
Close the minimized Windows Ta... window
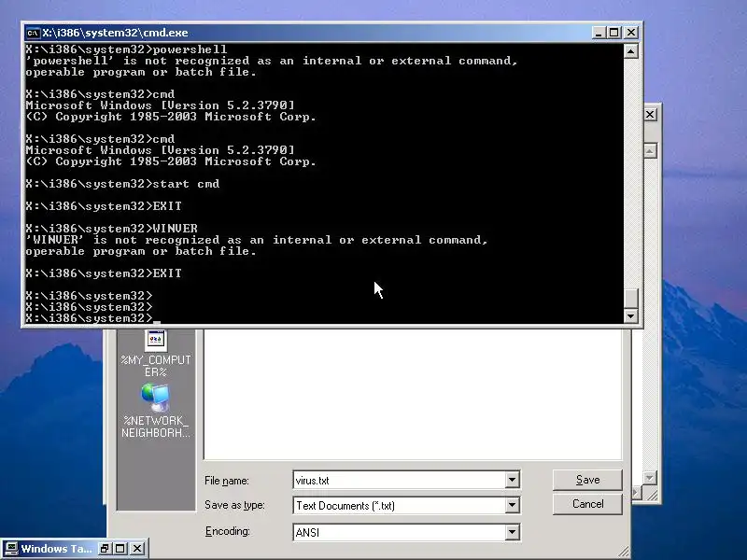tap(136, 549)
